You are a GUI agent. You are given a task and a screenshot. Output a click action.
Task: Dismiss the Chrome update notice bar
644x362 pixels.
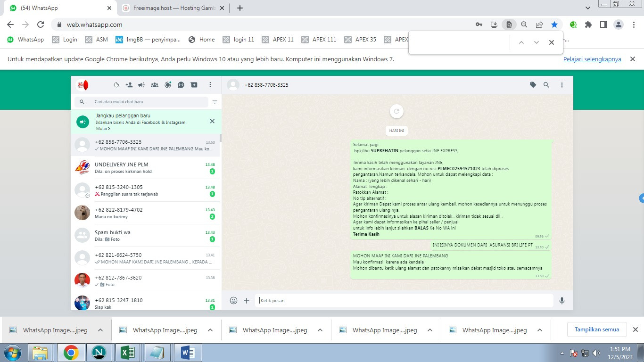(x=633, y=59)
